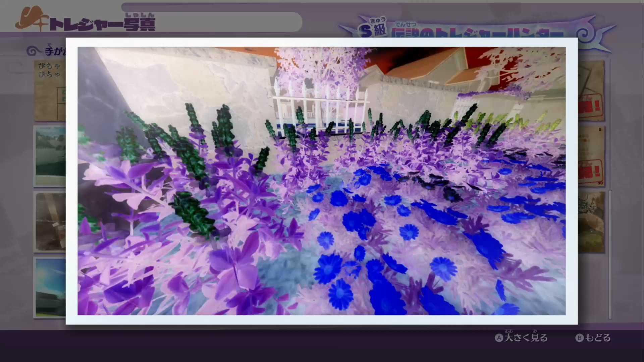
Task: Open the enlarged inverted-color flower photo
Action: pyautogui.click(x=321, y=181)
